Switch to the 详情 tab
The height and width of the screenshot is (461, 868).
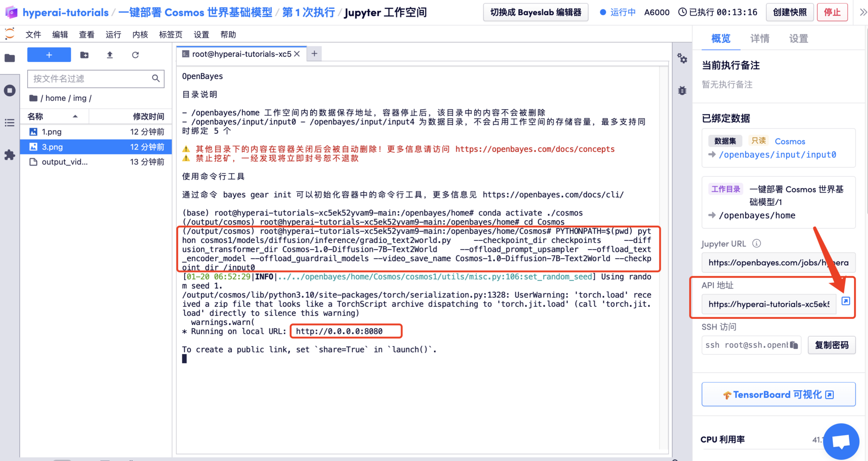click(x=759, y=39)
